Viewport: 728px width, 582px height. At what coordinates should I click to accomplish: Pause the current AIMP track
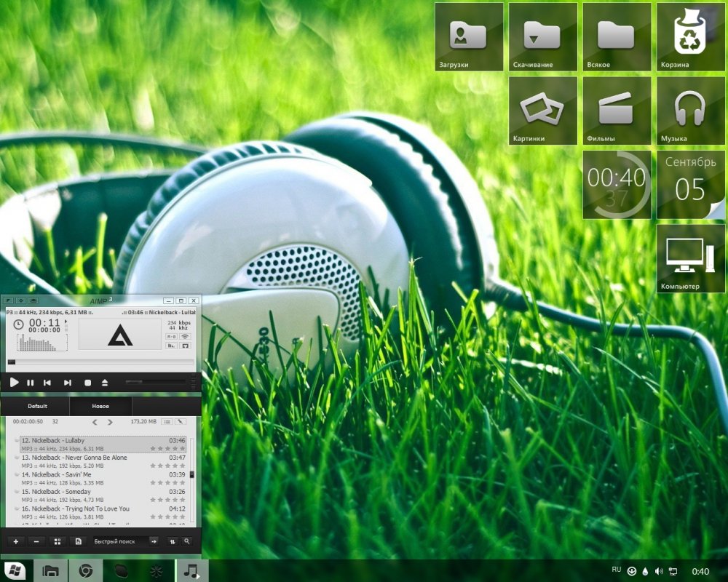pyautogui.click(x=31, y=383)
